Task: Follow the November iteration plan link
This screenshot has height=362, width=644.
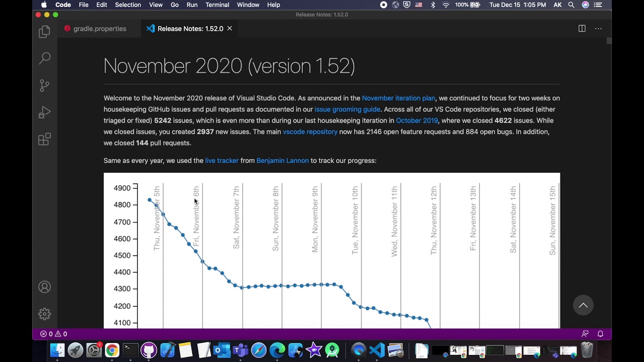Action: tap(398, 98)
